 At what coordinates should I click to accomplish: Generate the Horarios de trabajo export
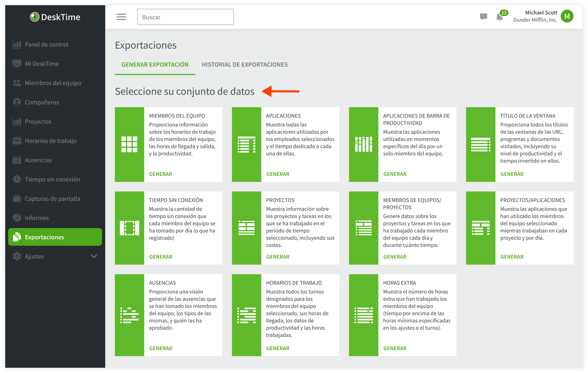(278, 348)
